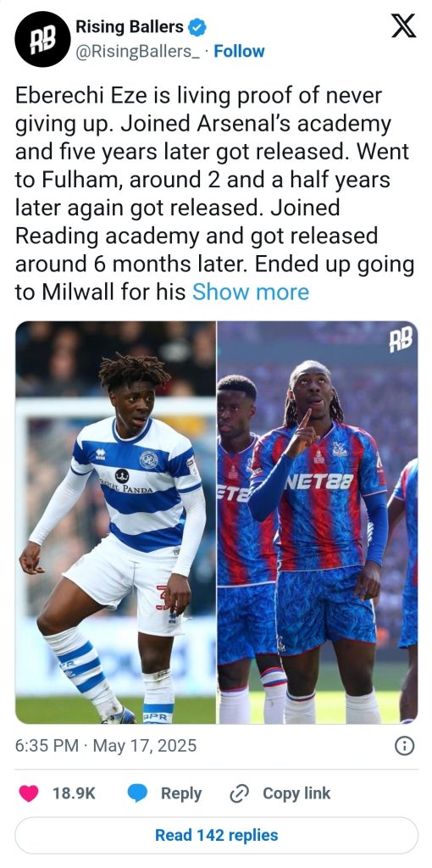Screen dimensions: 432x868
Task: Click the blue verified badge
Action: point(197,26)
